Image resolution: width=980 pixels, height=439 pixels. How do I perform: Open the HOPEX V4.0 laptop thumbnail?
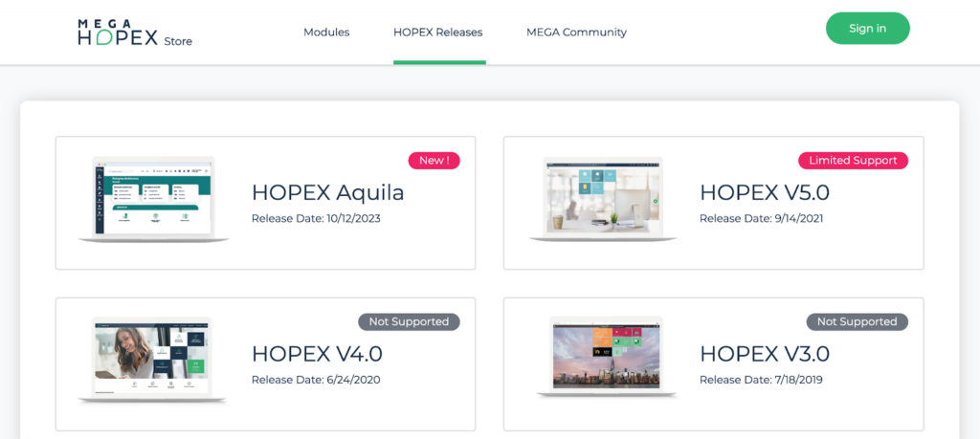tap(154, 360)
